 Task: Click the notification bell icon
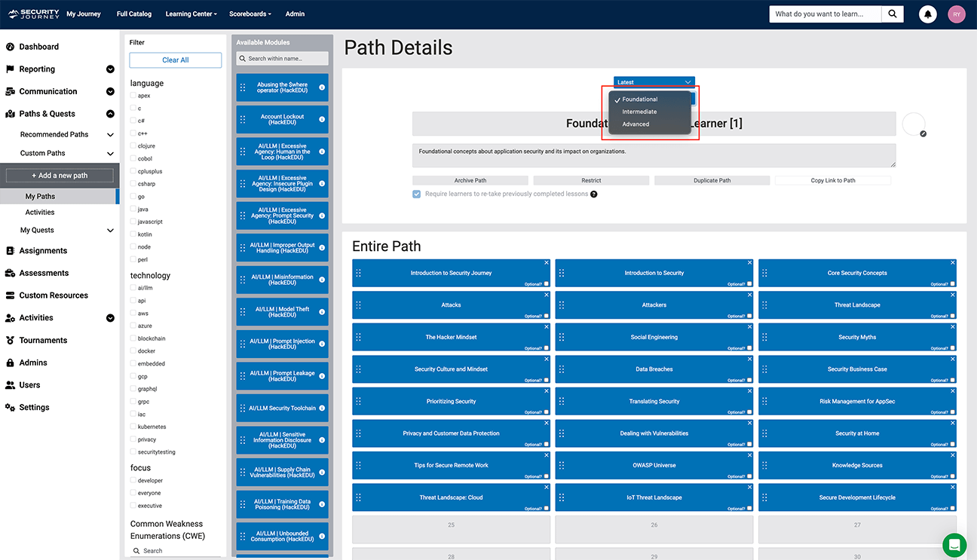pos(928,14)
